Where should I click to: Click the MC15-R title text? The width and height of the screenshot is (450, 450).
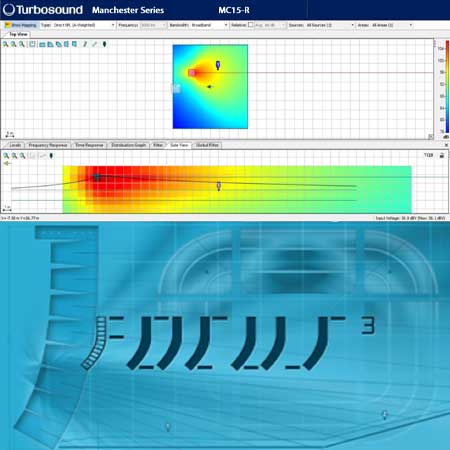234,10
